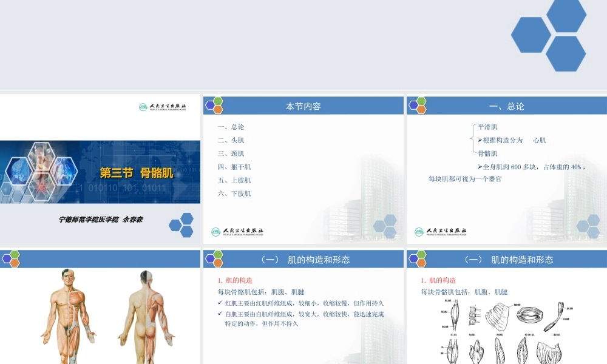Click the 骨骼肌 entry under the bracket

(487, 153)
